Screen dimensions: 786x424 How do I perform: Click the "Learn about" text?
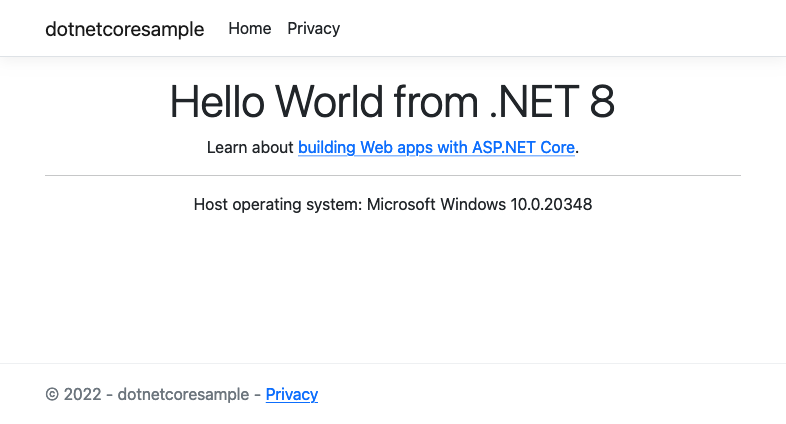[x=250, y=148]
